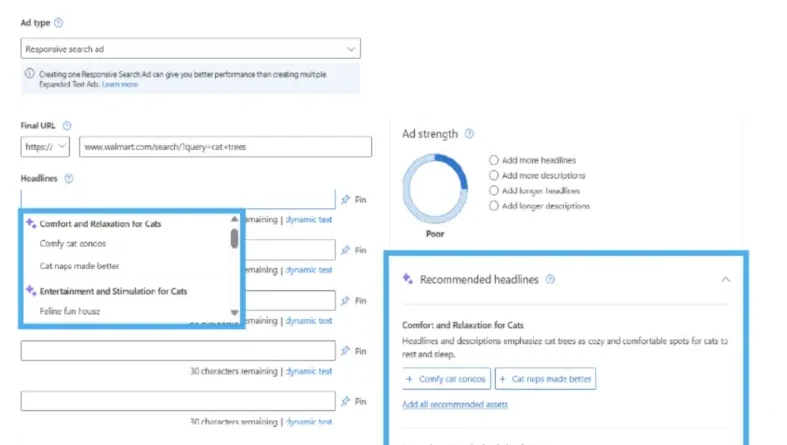The image size is (787, 445).
Task: Click dynamic text link under third headline
Action: click(x=309, y=321)
